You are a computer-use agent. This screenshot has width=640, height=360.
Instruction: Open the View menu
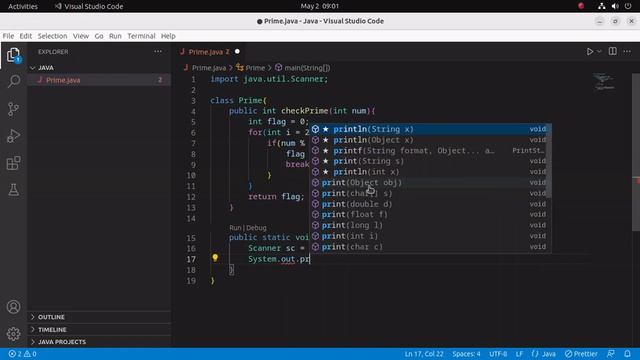[81, 36]
